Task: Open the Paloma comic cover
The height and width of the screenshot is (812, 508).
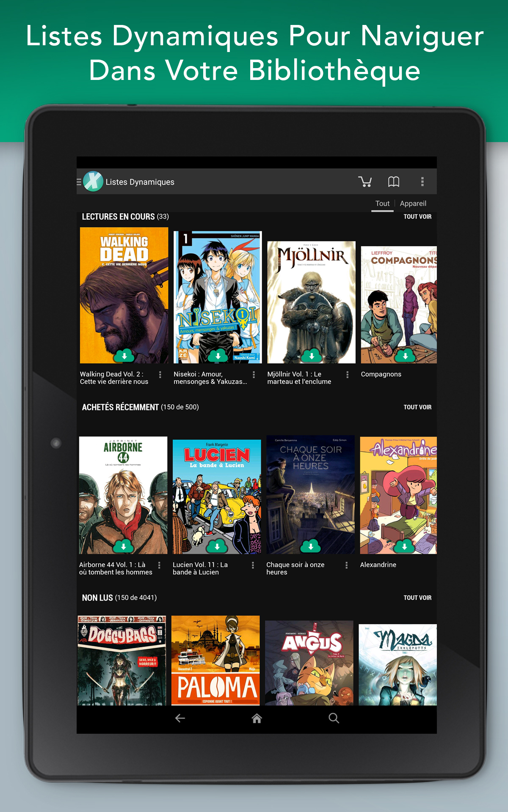Action: (215, 660)
